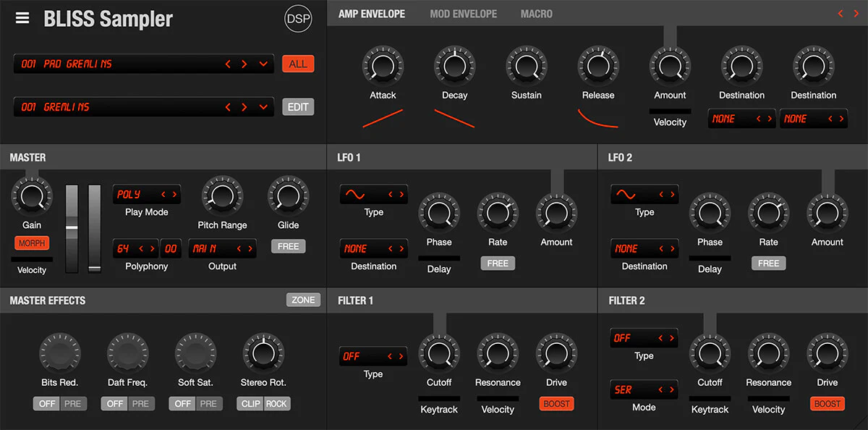Open Filter 2 OFF Type selector
This screenshot has width=868, height=430.
644,338
